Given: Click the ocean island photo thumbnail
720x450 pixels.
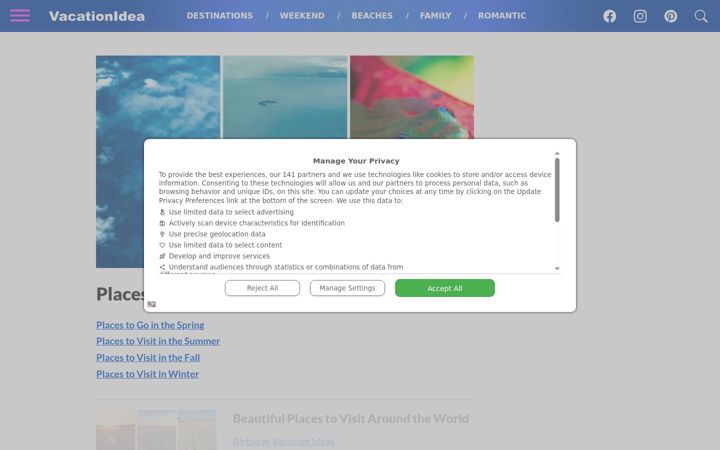Looking at the screenshot, I should pos(285,97).
